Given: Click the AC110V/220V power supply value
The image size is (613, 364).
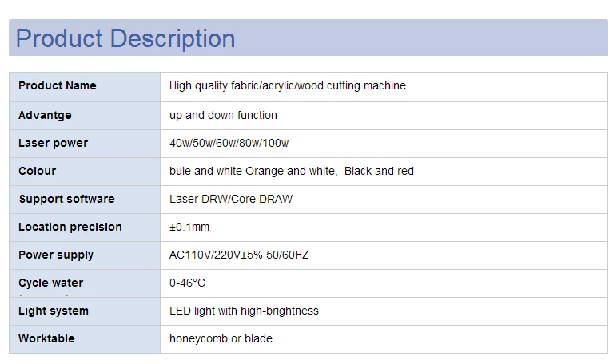Looking at the screenshot, I should 239,255.
